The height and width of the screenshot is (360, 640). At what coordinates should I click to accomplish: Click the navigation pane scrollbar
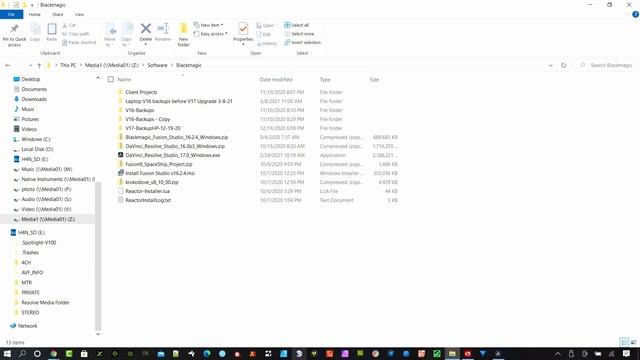[98, 256]
